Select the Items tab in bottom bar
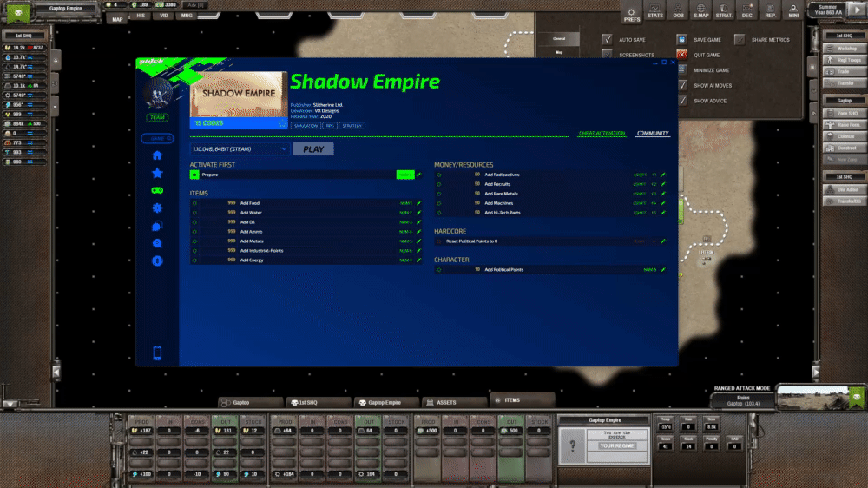Screen dimensions: 868x488 (x=522, y=400)
